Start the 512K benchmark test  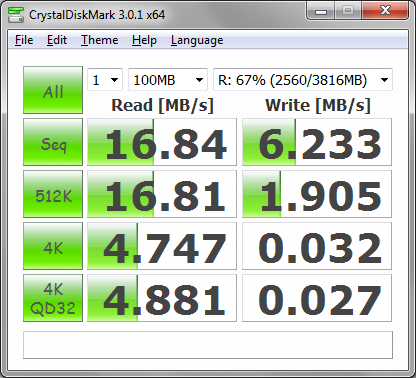pos(53,194)
